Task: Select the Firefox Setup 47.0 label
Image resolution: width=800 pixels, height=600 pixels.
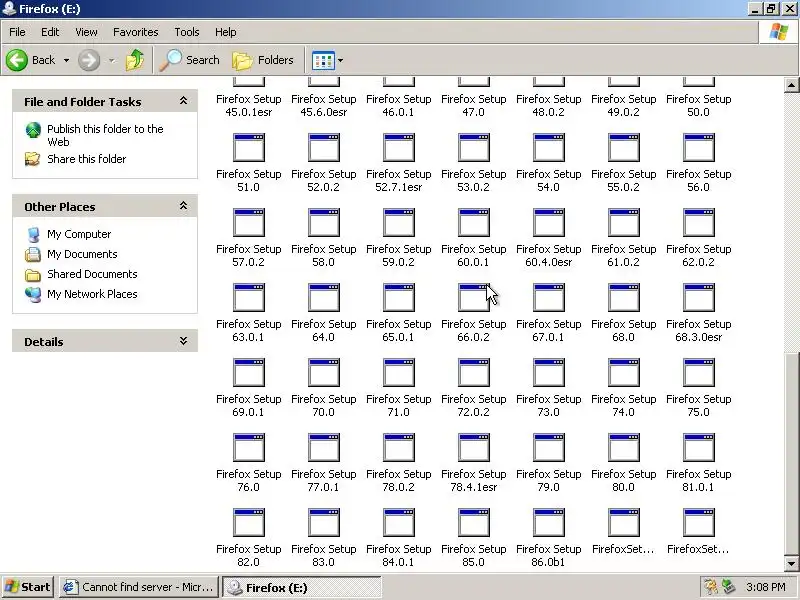Action: point(473,106)
